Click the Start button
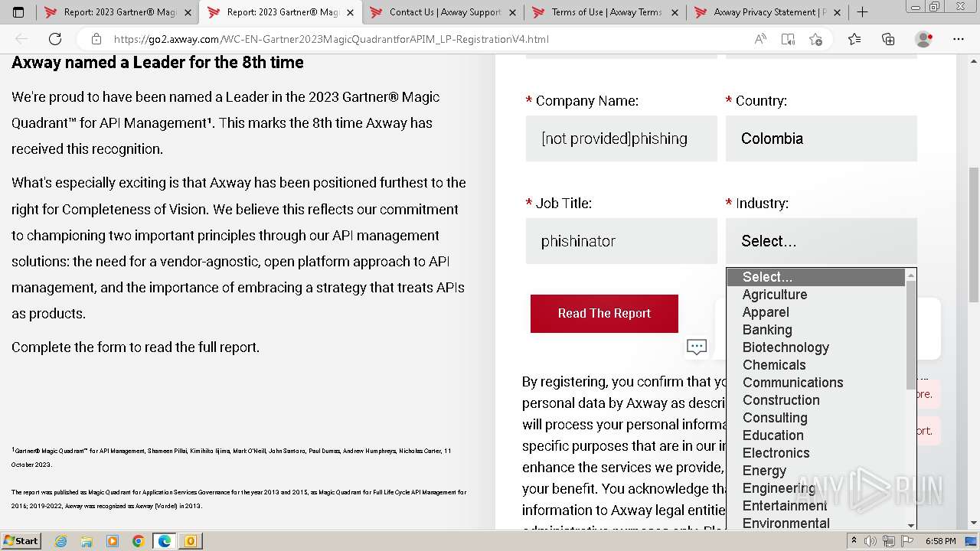Viewport: 980px width, 551px height. click(21, 541)
